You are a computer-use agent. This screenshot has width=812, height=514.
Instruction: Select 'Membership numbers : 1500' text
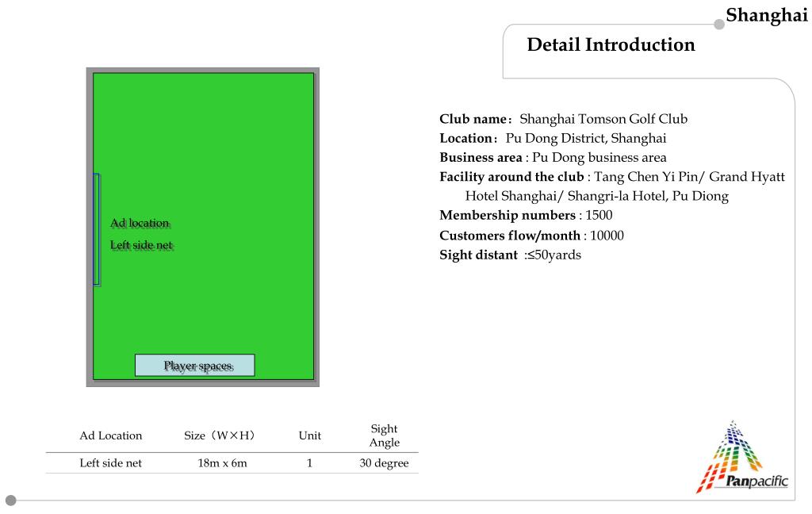point(526,215)
